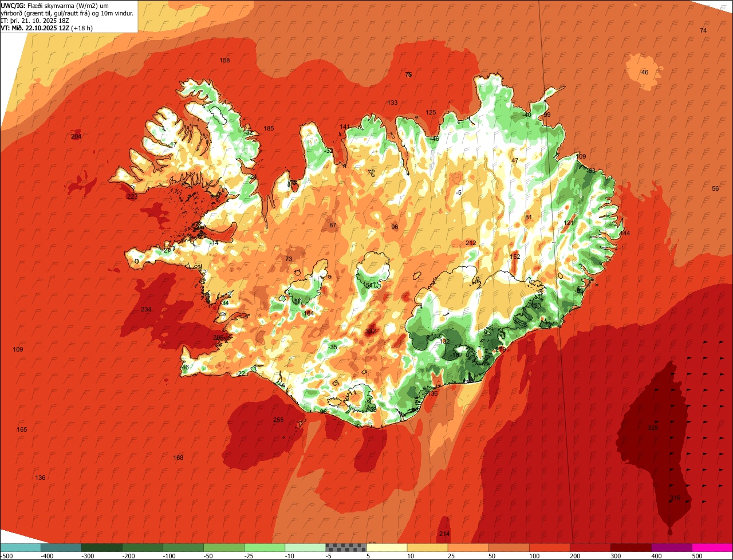Screen dimensions: 733x560
Task: Click the legend swatch between -10 and -5
Action: (x=305, y=547)
